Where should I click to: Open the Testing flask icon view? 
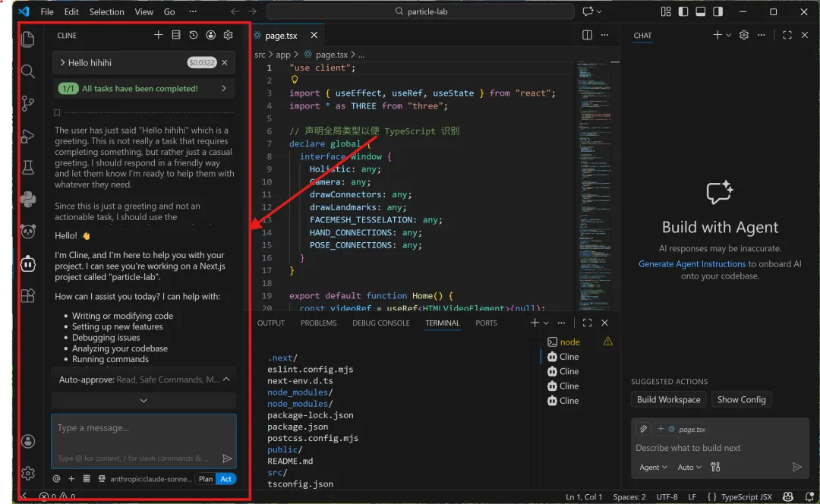(28, 168)
